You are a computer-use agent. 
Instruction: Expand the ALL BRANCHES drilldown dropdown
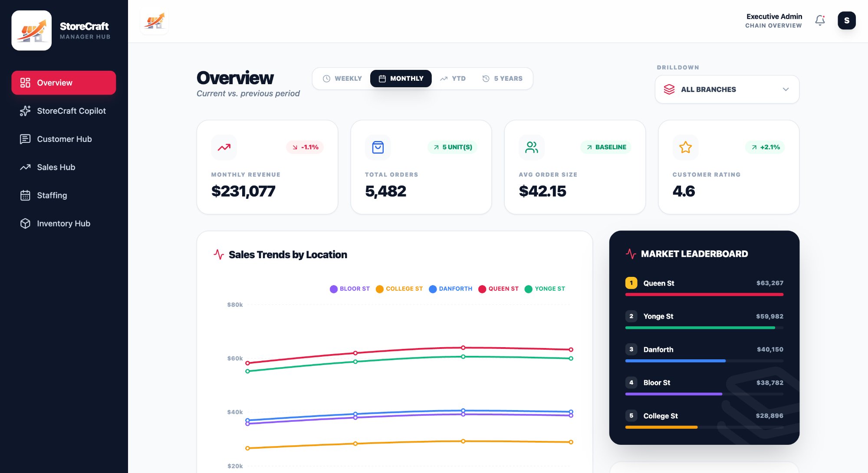[x=727, y=89]
